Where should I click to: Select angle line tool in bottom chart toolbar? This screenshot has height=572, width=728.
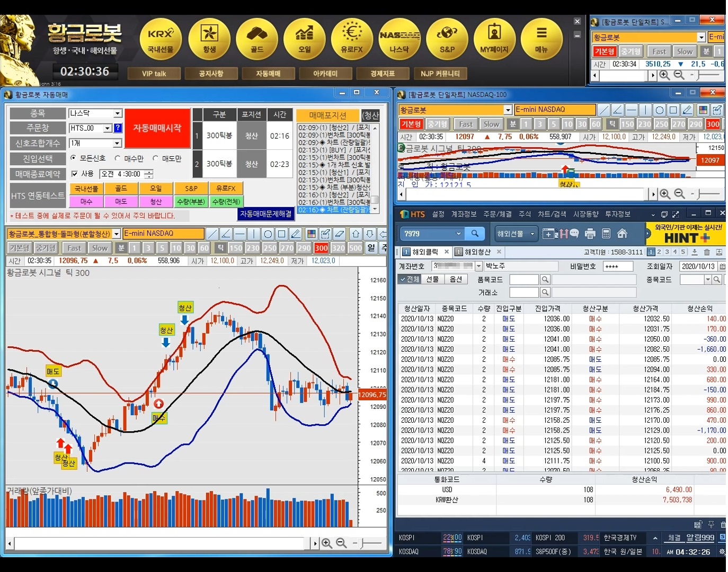[226, 234]
